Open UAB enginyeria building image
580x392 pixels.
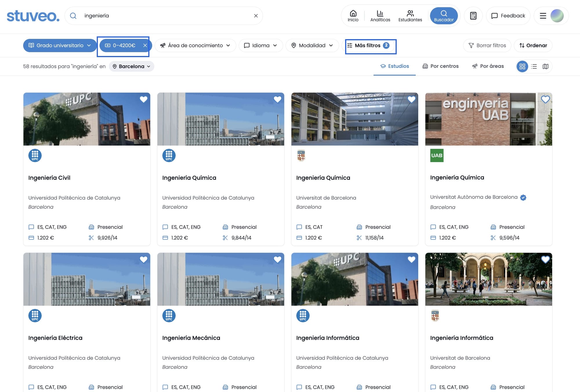click(x=489, y=119)
